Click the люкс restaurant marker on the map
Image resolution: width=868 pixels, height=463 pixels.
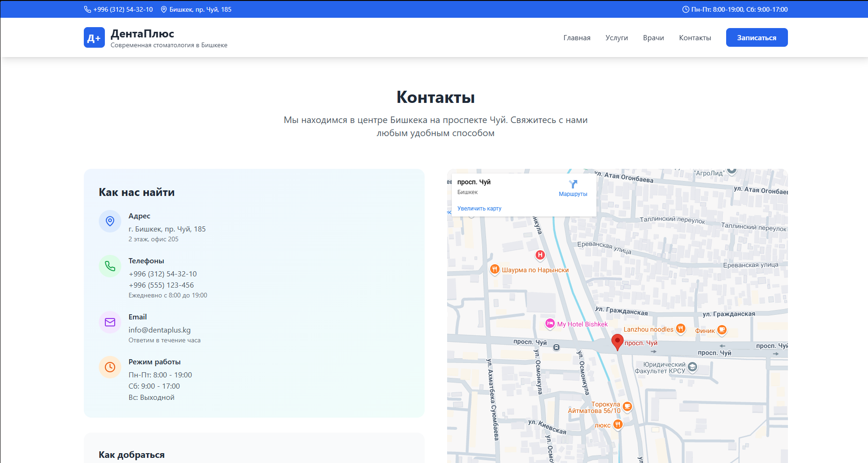(x=618, y=425)
